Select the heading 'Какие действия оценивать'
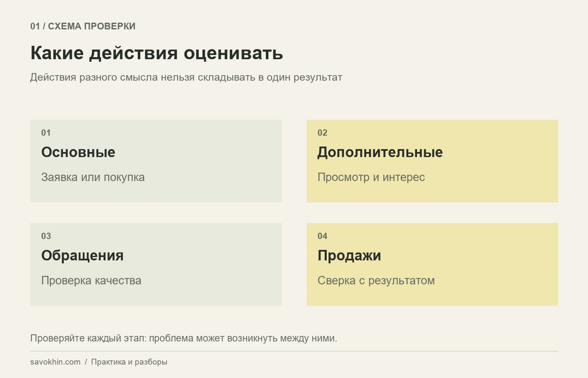Viewport: 588px width, 378px height. coord(157,53)
